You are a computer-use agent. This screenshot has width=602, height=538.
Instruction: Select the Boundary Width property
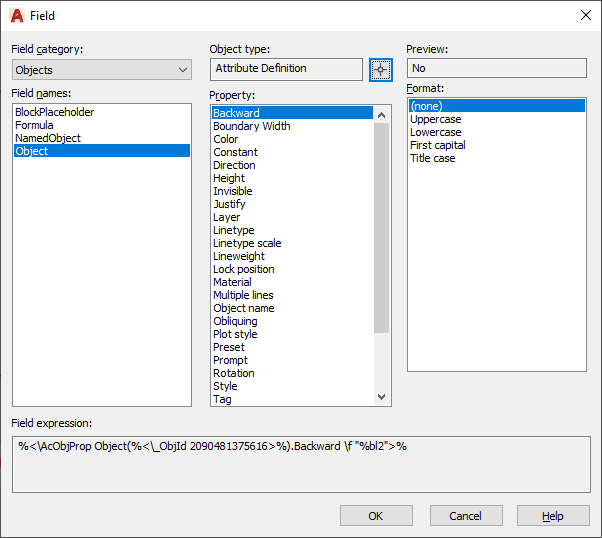coord(252,126)
